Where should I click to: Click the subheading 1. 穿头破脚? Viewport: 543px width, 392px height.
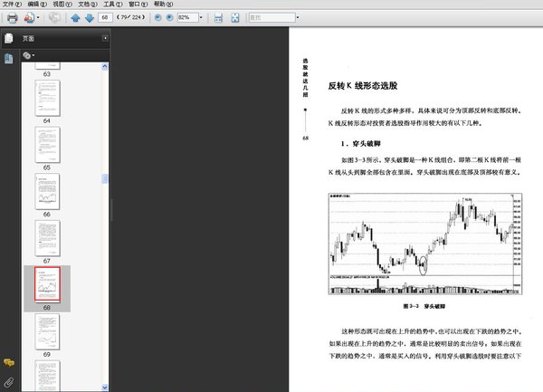(360, 143)
